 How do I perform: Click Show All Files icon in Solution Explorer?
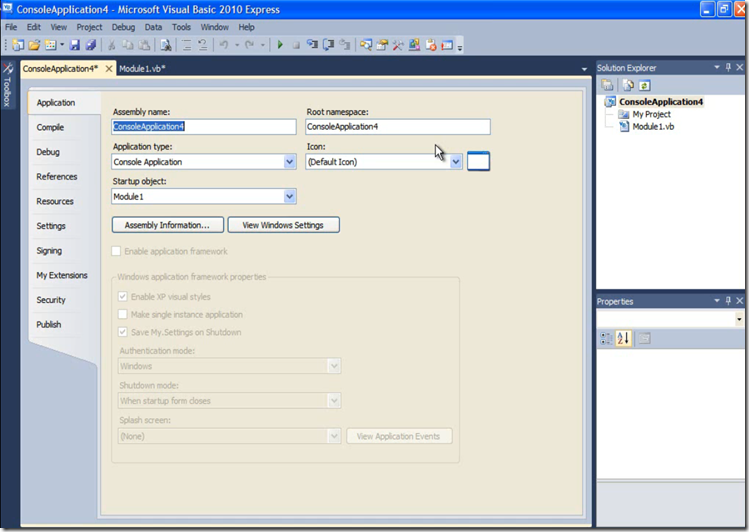pyautogui.click(x=628, y=85)
